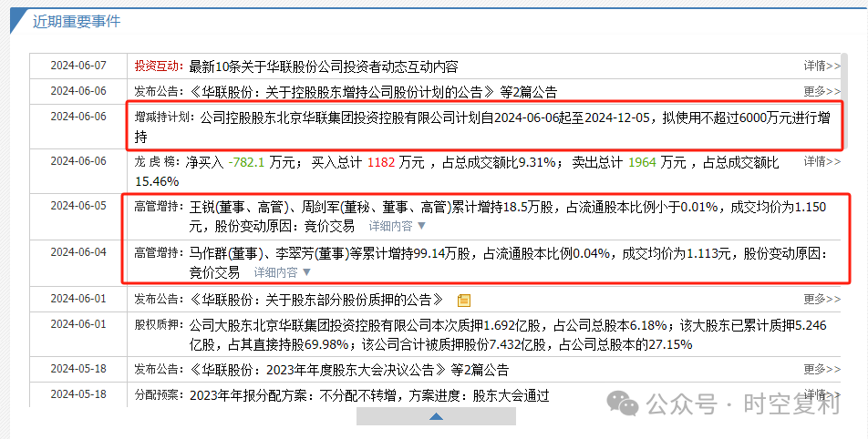The image size is (868, 439).
Task: Open 最新10条关于华联股份公司投资者动态互动内容
Action: (x=324, y=66)
